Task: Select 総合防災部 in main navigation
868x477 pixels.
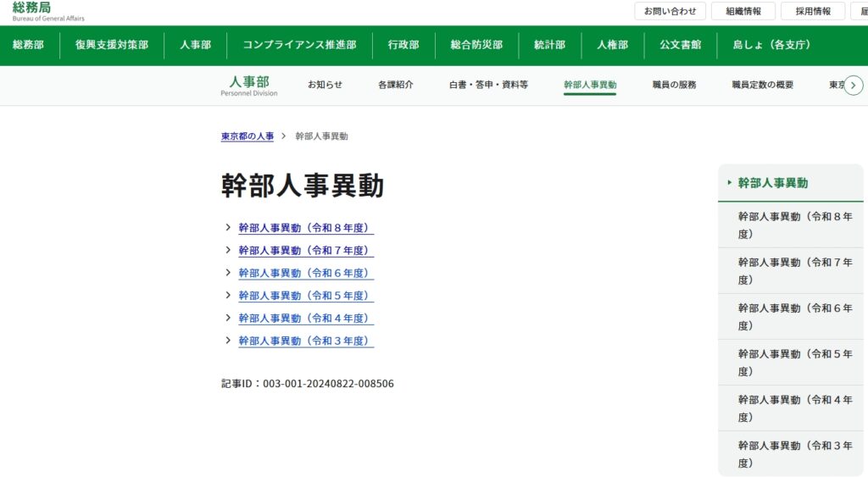Action: (x=476, y=45)
